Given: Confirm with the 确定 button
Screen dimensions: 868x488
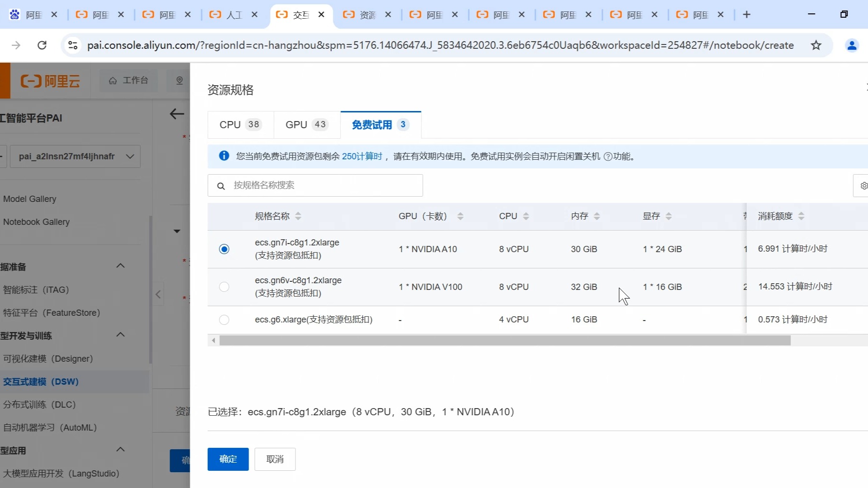Looking at the screenshot, I should click(x=228, y=459).
